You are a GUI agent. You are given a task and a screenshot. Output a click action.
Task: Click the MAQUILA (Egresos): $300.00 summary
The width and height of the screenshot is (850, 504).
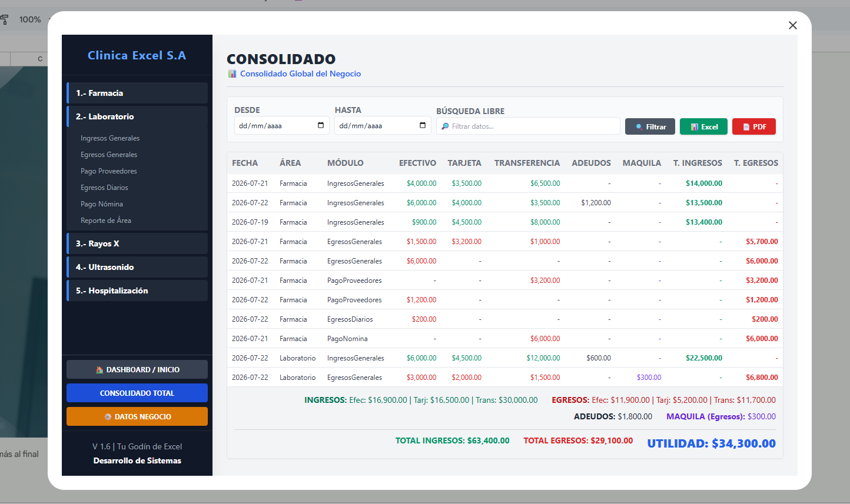coord(721,416)
